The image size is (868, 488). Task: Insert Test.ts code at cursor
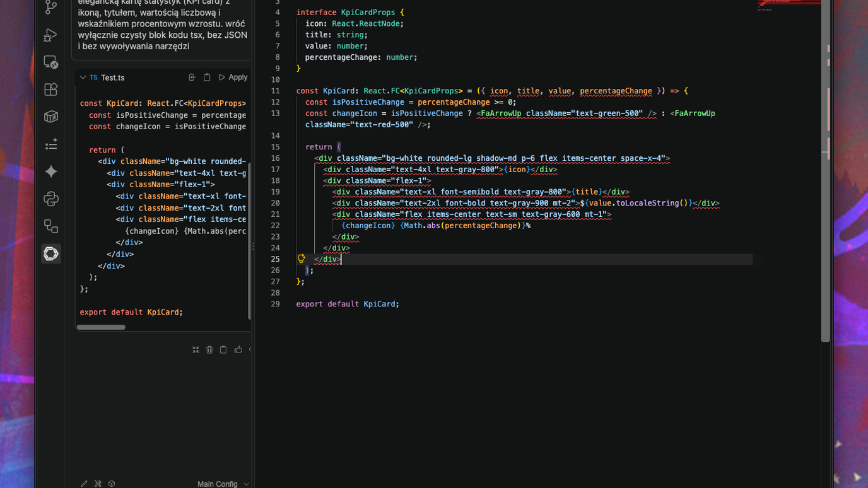pyautogui.click(x=192, y=78)
